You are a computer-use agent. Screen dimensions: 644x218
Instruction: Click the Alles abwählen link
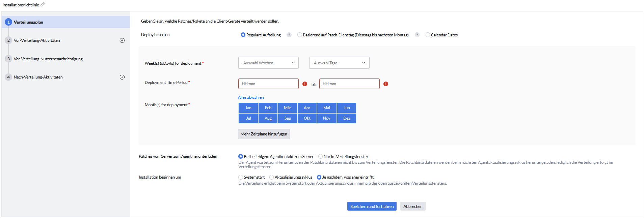[x=251, y=97]
